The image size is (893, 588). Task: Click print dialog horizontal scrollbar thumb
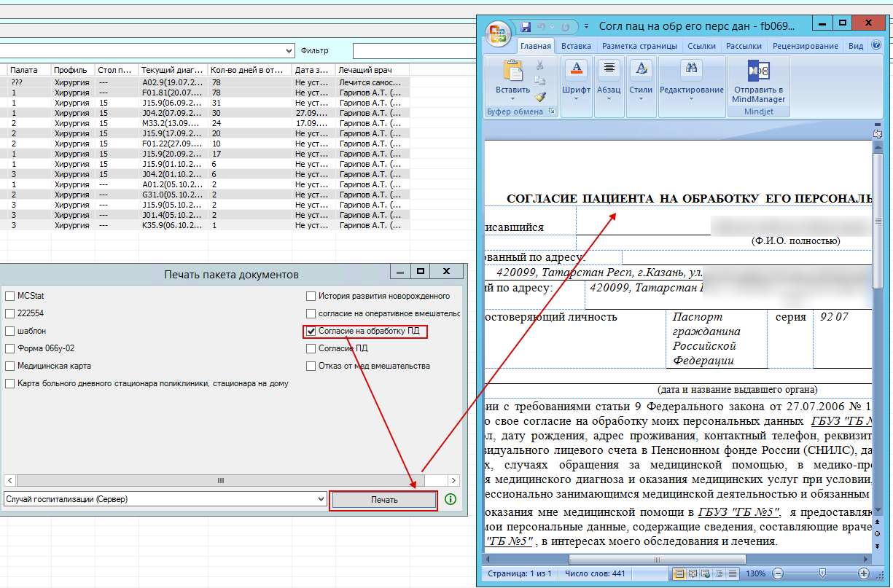[x=221, y=481]
